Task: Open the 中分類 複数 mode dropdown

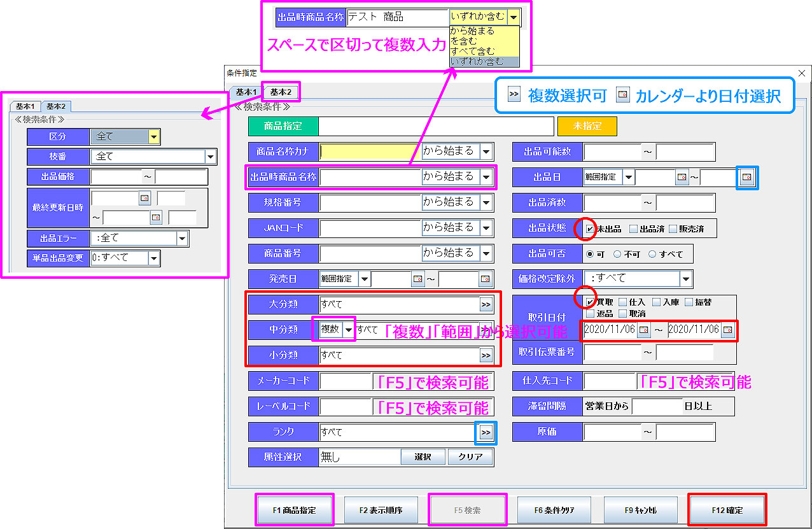Action: 348,330
